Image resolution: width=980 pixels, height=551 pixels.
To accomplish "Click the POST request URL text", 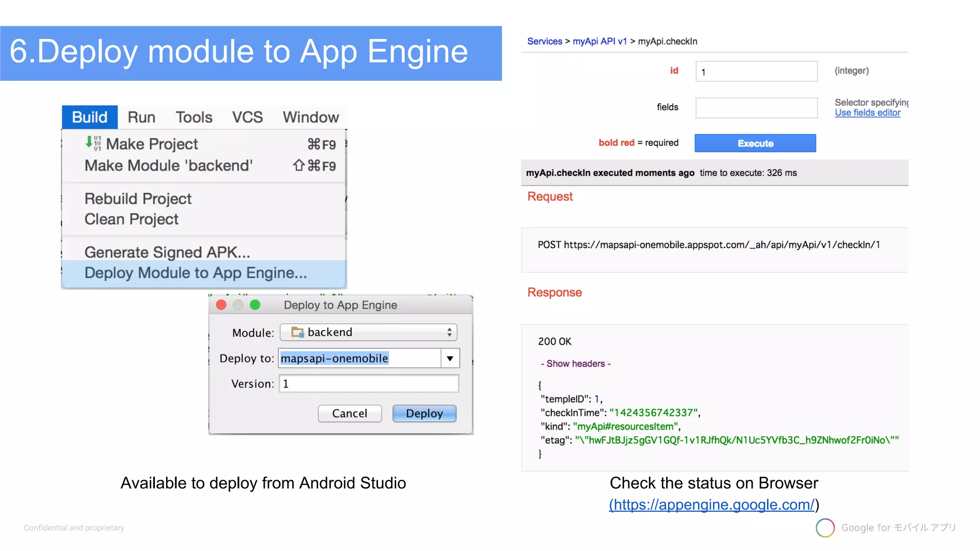I will tap(709, 245).
